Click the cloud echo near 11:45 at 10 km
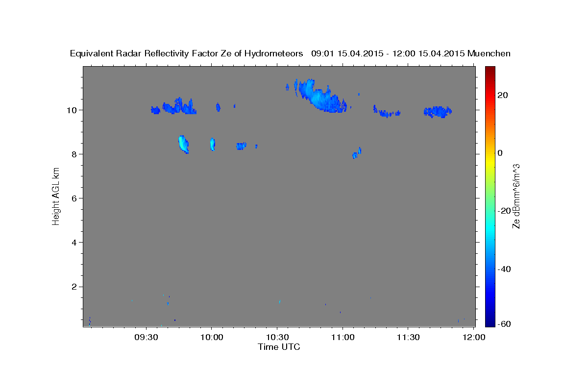This screenshot has height=392, width=588. point(438,112)
